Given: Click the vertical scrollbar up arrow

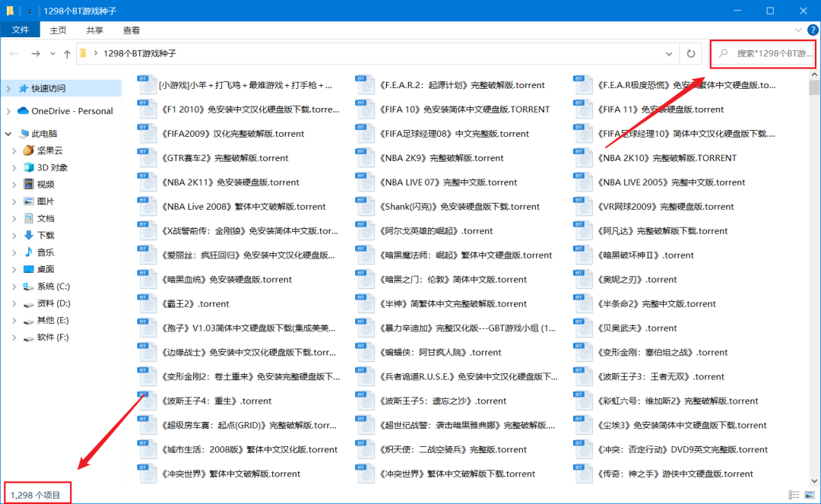Looking at the screenshot, I should point(814,74).
